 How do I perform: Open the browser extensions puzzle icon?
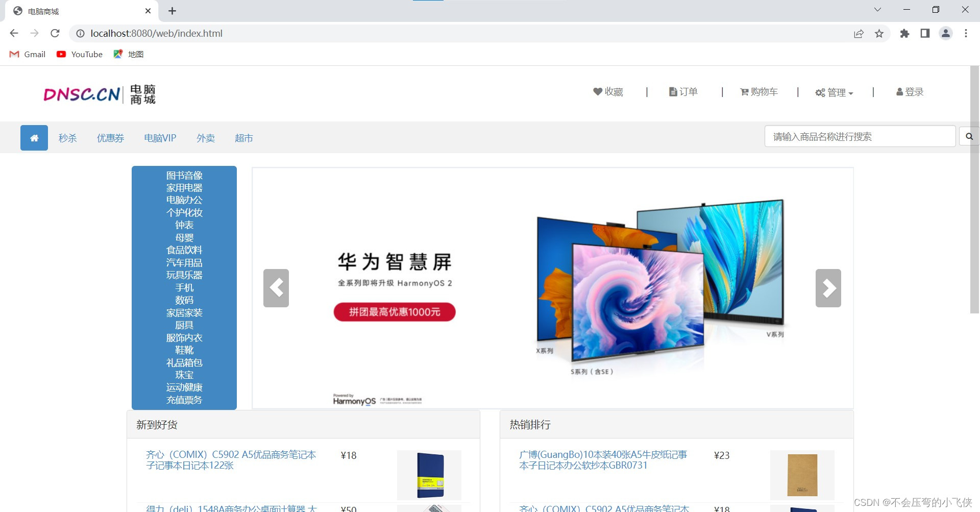904,33
